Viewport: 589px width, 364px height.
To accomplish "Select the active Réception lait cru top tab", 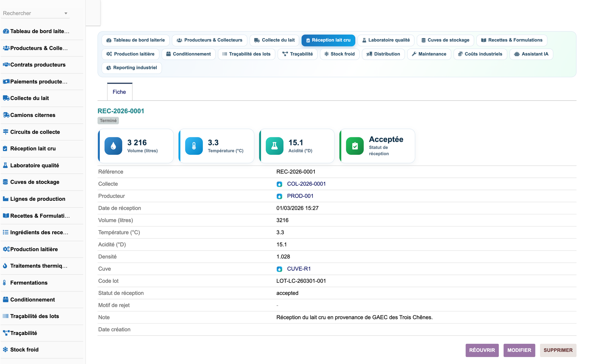I will (x=328, y=40).
